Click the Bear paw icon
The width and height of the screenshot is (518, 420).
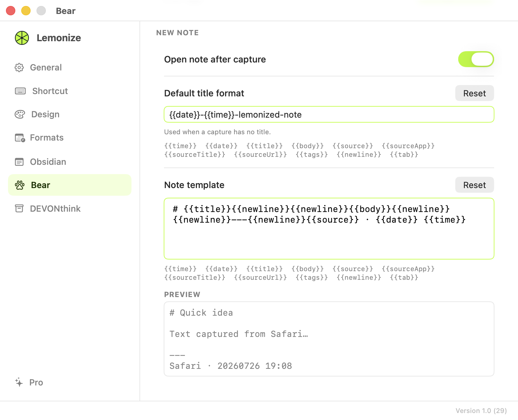coord(20,185)
